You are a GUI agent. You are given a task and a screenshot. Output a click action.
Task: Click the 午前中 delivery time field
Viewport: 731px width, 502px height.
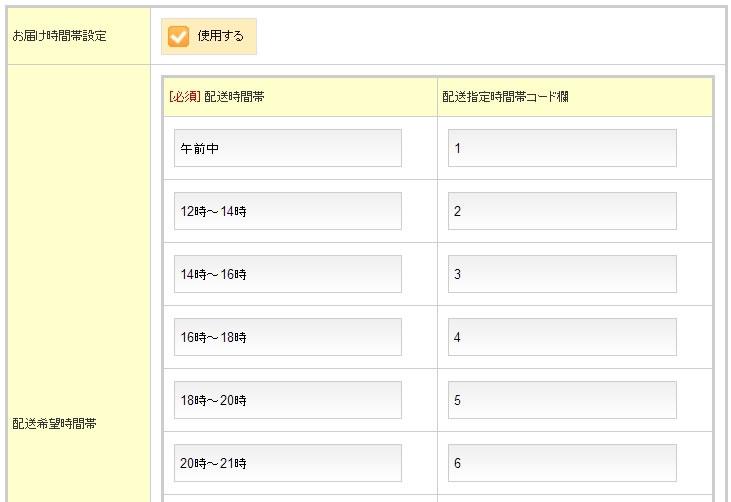287,148
